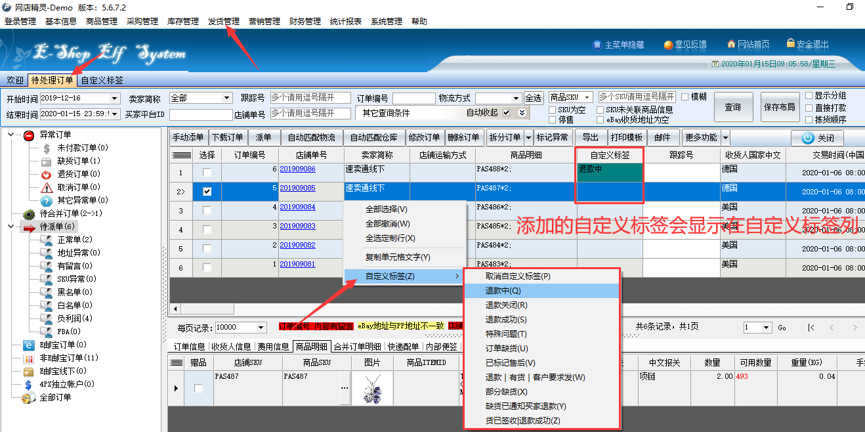This screenshot has height=432, width=865.
Task: Expand the 更多功能 dropdown arrow
Action: [725, 137]
